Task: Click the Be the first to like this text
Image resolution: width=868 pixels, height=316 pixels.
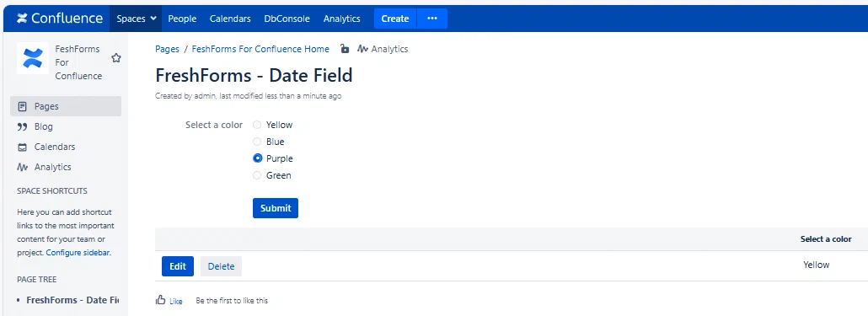Action: click(232, 301)
